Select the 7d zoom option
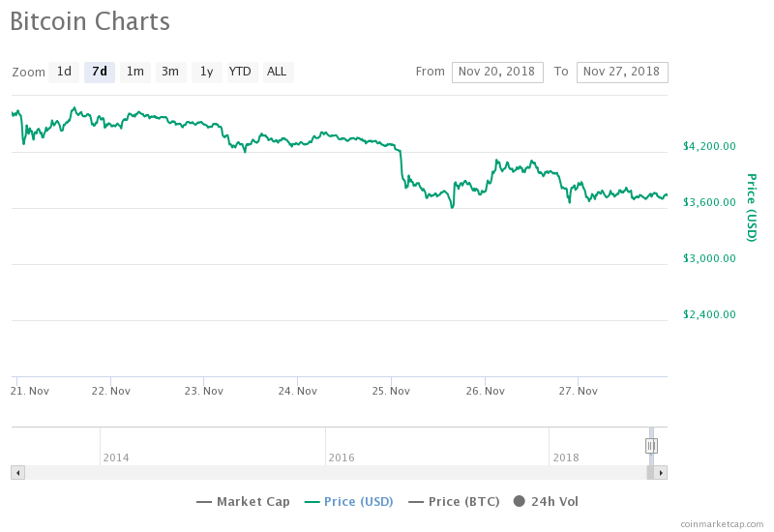 click(x=100, y=72)
